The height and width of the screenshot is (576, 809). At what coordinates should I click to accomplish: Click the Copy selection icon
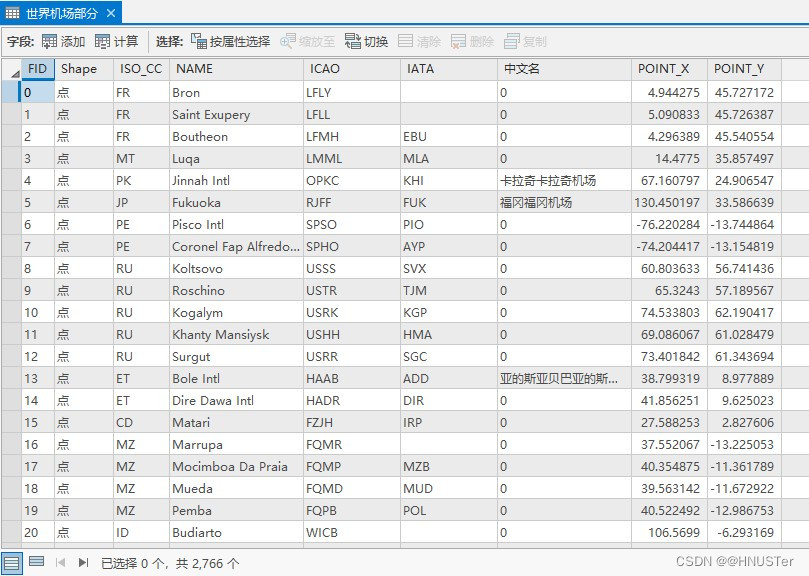511,41
